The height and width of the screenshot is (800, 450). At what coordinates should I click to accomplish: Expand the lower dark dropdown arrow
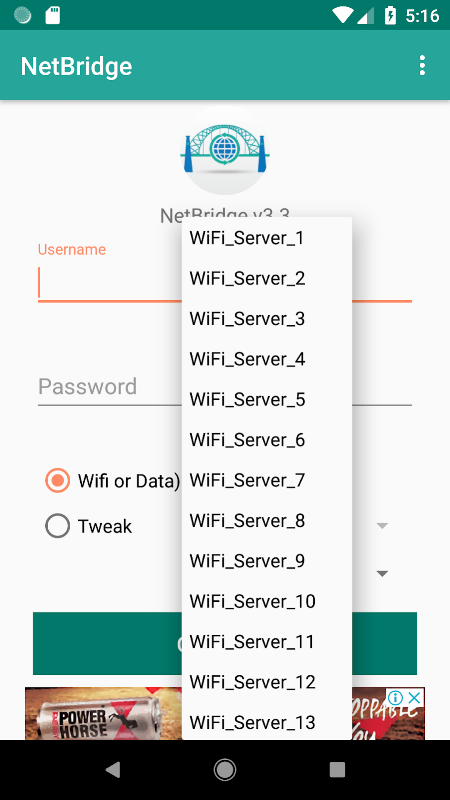coord(382,573)
